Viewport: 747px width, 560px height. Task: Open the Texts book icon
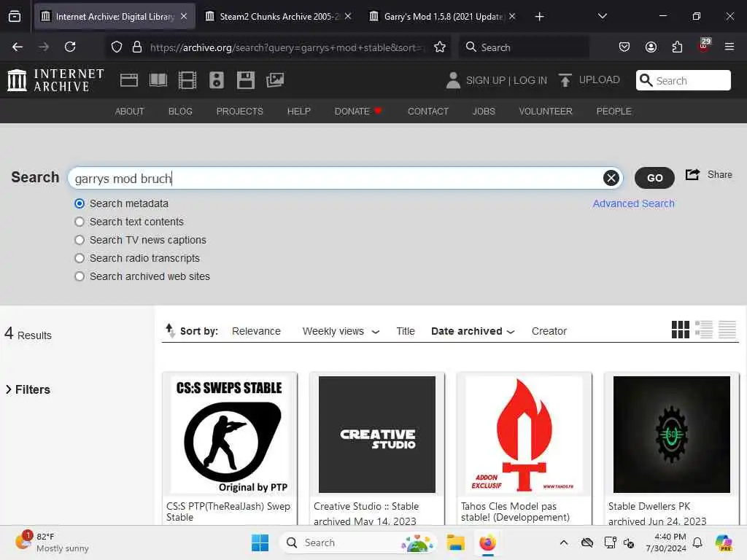158,80
